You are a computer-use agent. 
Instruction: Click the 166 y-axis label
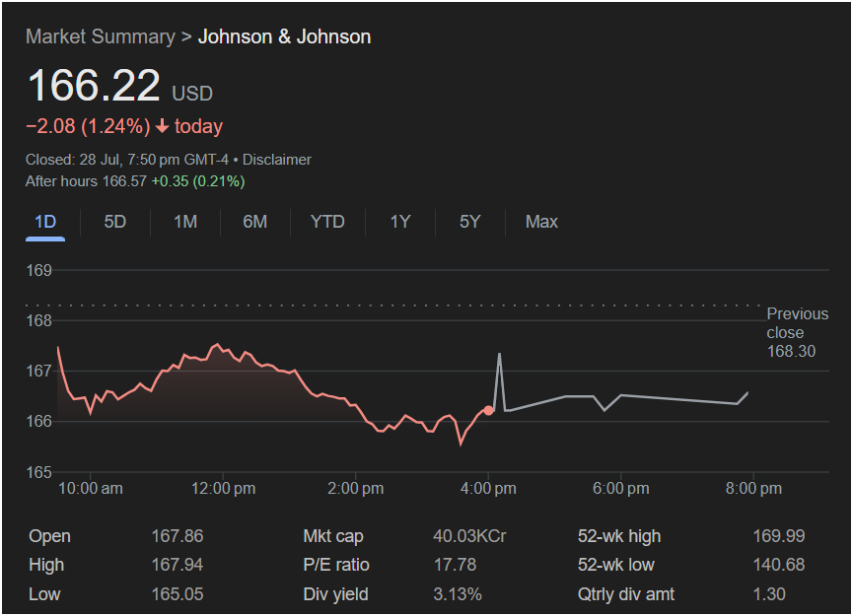[39, 422]
